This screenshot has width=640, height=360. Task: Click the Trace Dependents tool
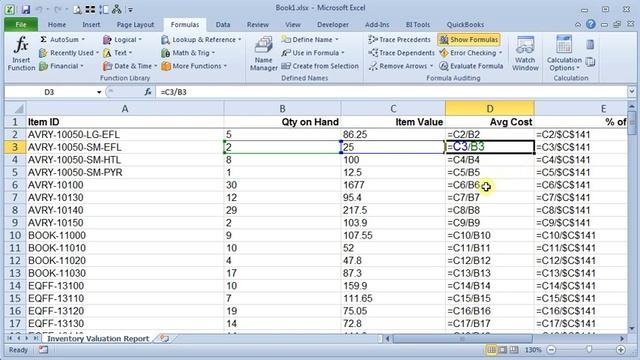[x=401, y=53]
